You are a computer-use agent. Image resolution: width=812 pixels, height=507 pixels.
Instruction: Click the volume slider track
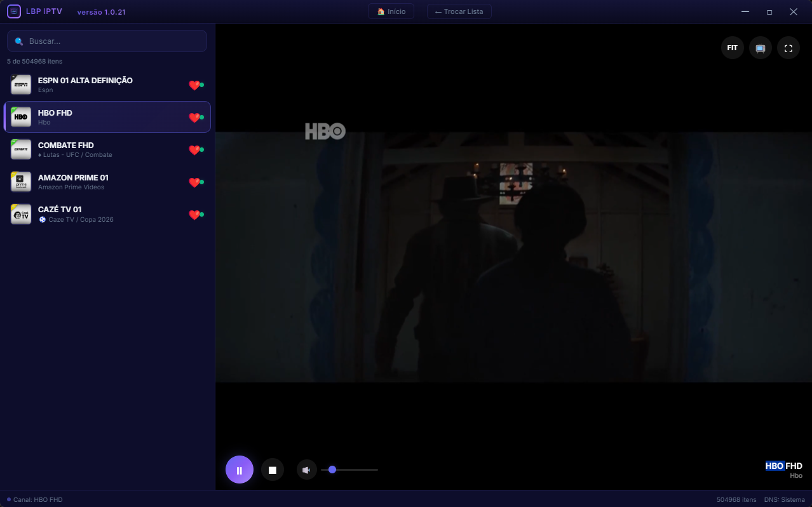pyautogui.click(x=349, y=470)
